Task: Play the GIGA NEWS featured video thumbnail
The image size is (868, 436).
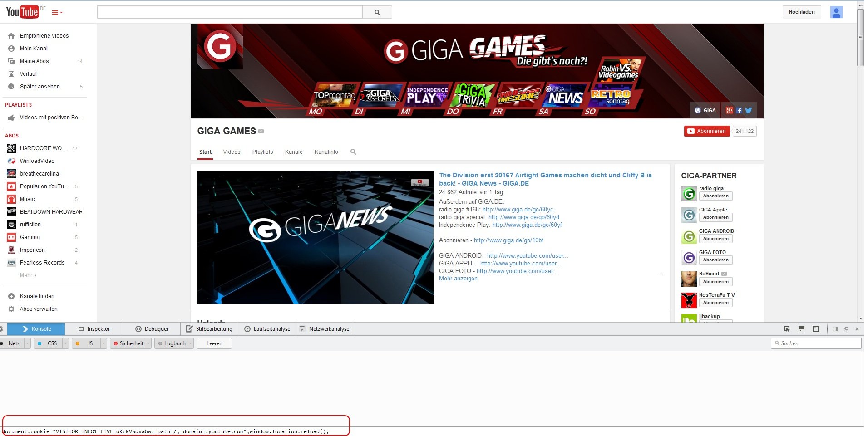Action: (x=315, y=237)
